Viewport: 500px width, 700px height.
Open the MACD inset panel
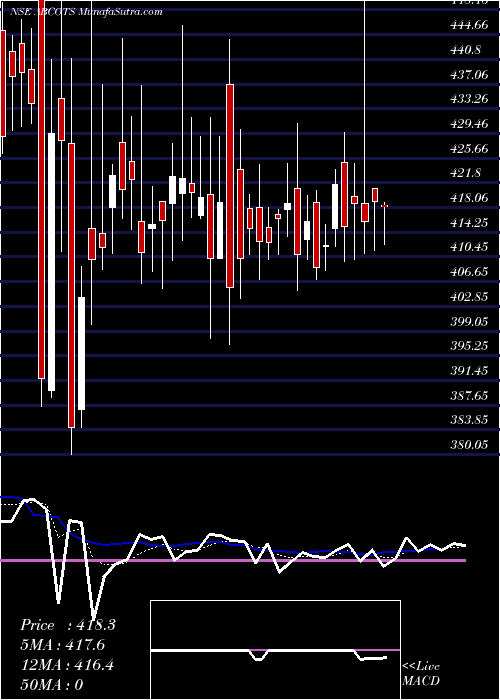tap(275, 650)
